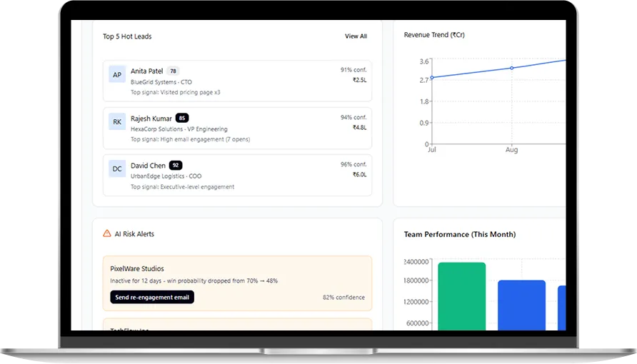Select the 78 score badge
Screen dimensions: 637x364
tap(173, 71)
